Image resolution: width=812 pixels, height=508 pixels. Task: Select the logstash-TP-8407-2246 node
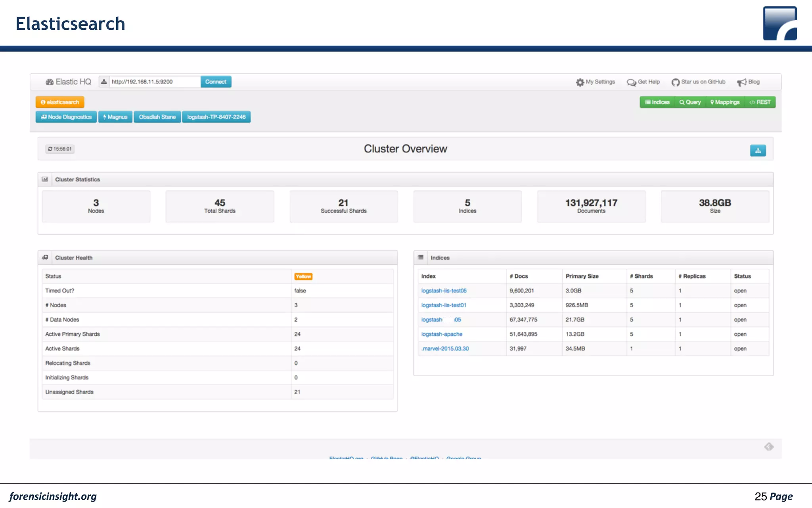[x=216, y=117]
